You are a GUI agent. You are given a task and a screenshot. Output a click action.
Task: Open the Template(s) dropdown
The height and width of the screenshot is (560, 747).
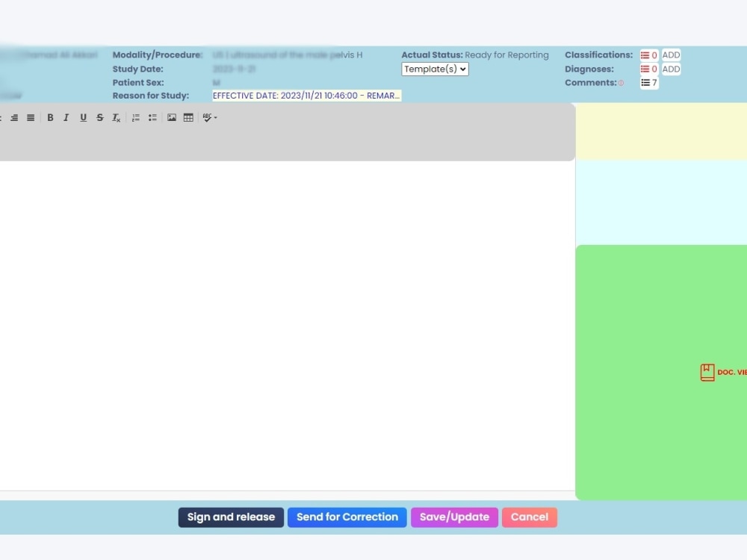pyautogui.click(x=435, y=69)
